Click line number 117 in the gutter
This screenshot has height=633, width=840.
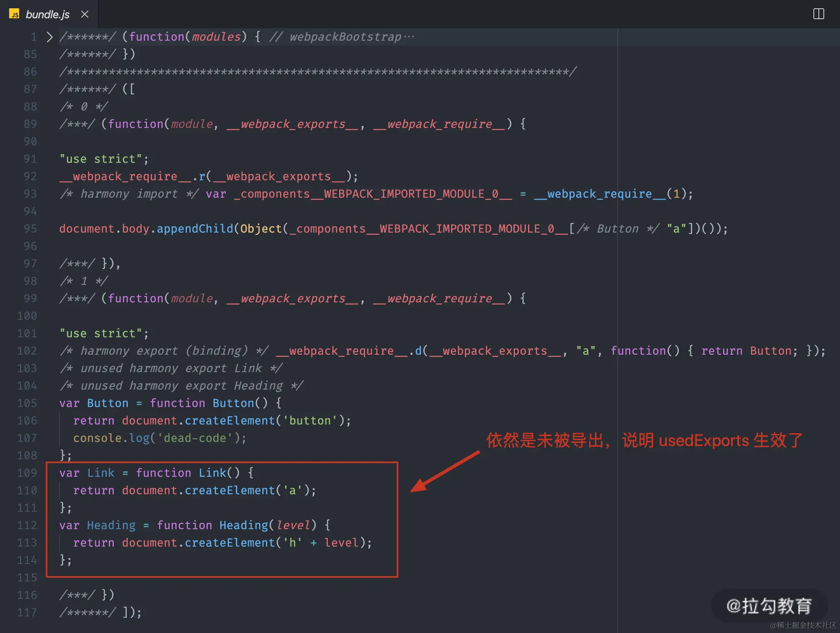click(27, 613)
